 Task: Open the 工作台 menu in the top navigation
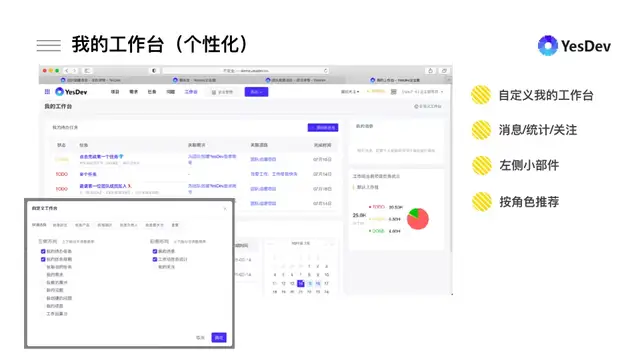point(191,92)
